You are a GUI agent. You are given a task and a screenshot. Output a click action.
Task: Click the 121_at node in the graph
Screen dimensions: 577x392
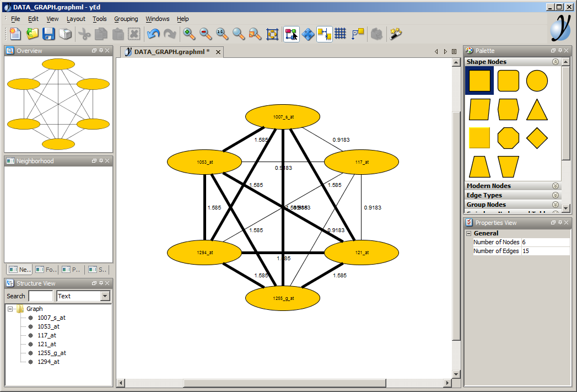pos(362,253)
